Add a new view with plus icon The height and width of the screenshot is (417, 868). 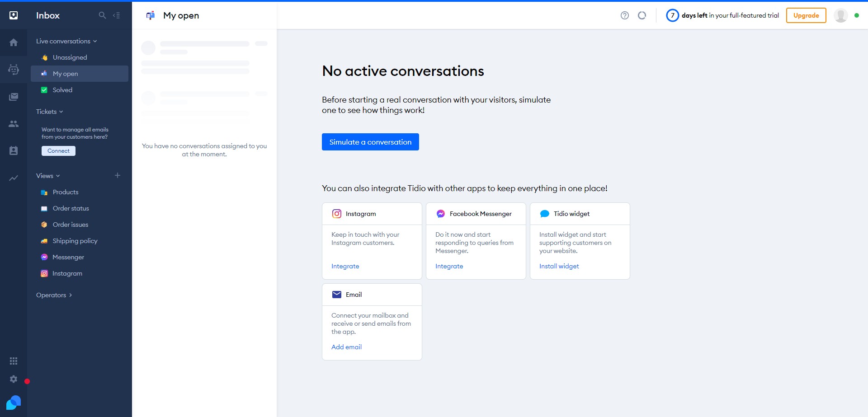118,175
